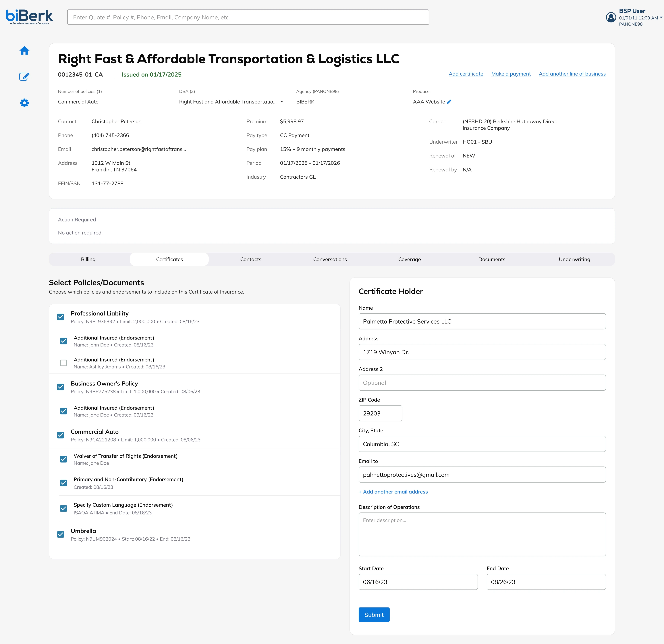The height and width of the screenshot is (644, 664).
Task: Click the Description of Operations textarea
Action: 482,534
